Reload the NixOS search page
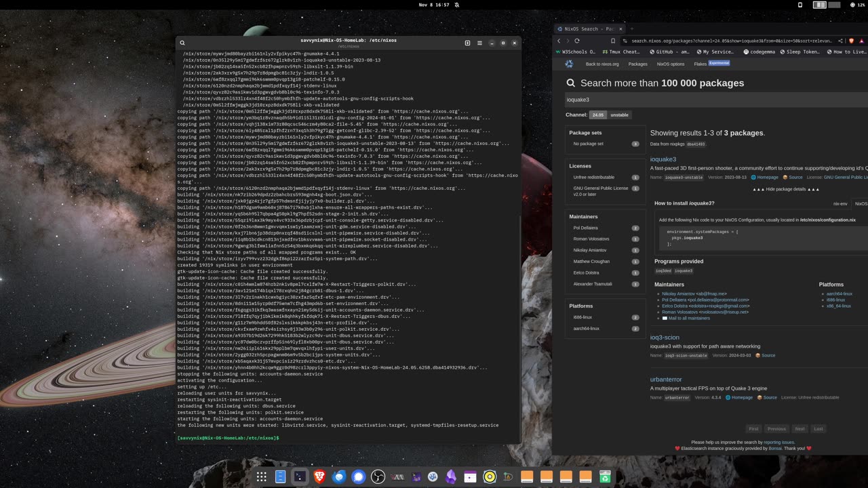 tap(577, 41)
